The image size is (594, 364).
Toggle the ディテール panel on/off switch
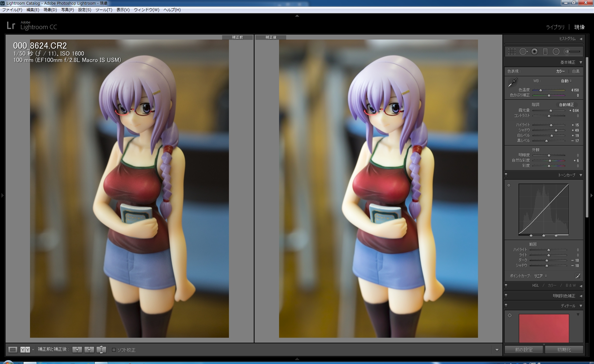tap(506, 306)
